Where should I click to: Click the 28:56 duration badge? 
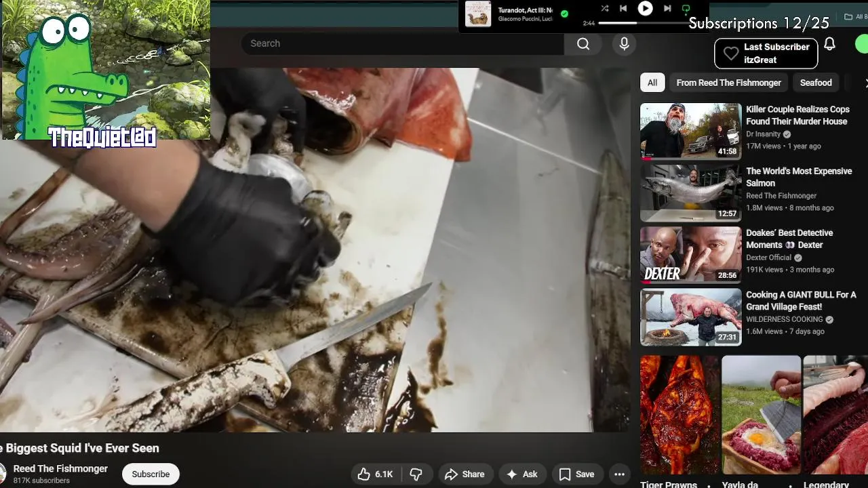coord(727,275)
